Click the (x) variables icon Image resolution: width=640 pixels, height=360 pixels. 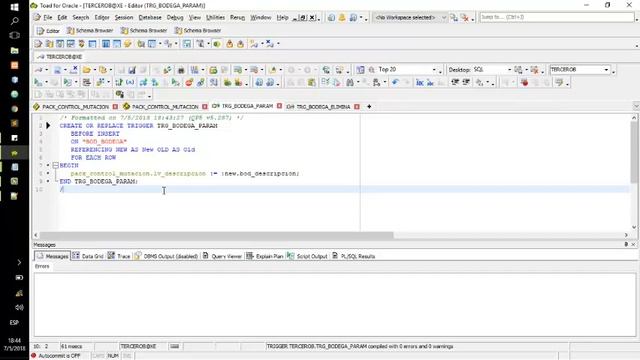point(130,82)
